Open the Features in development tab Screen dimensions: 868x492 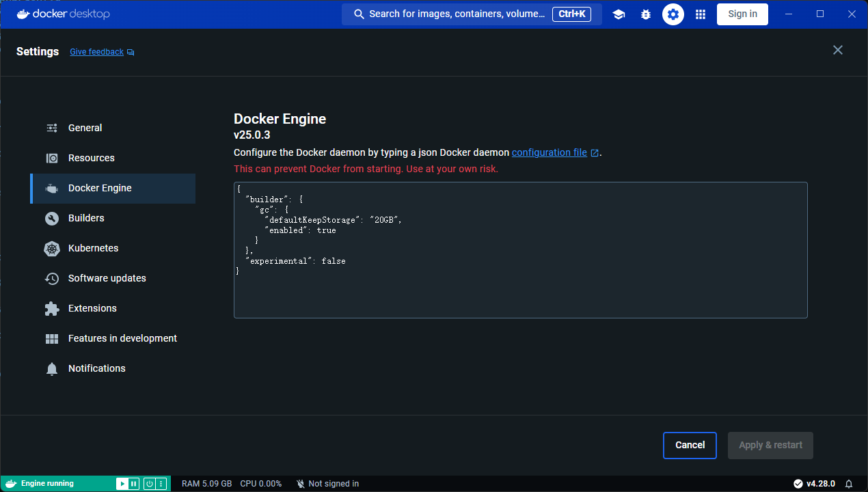pyautogui.click(x=113, y=338)
